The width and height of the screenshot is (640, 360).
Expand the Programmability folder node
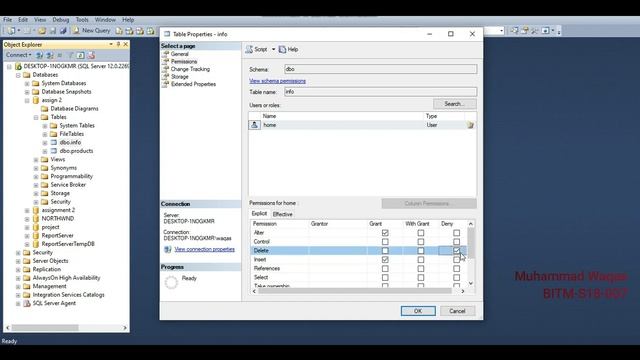pyautogui.click(x=36, y=176)
